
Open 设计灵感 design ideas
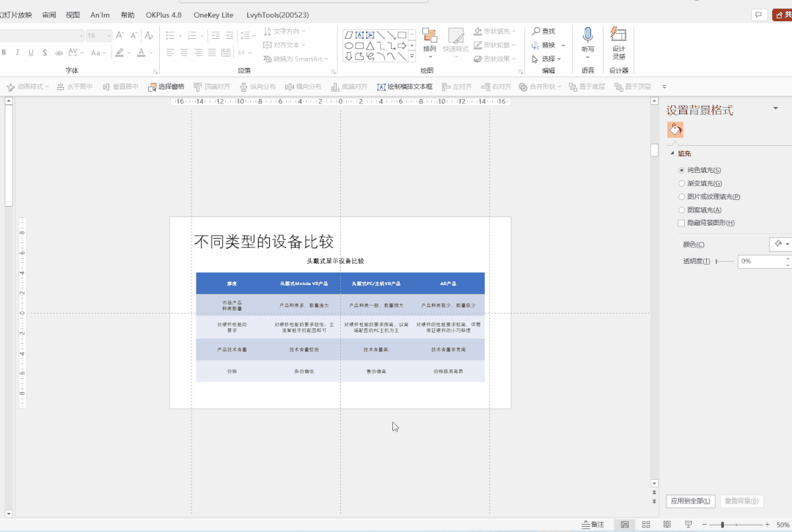[618, 43]
